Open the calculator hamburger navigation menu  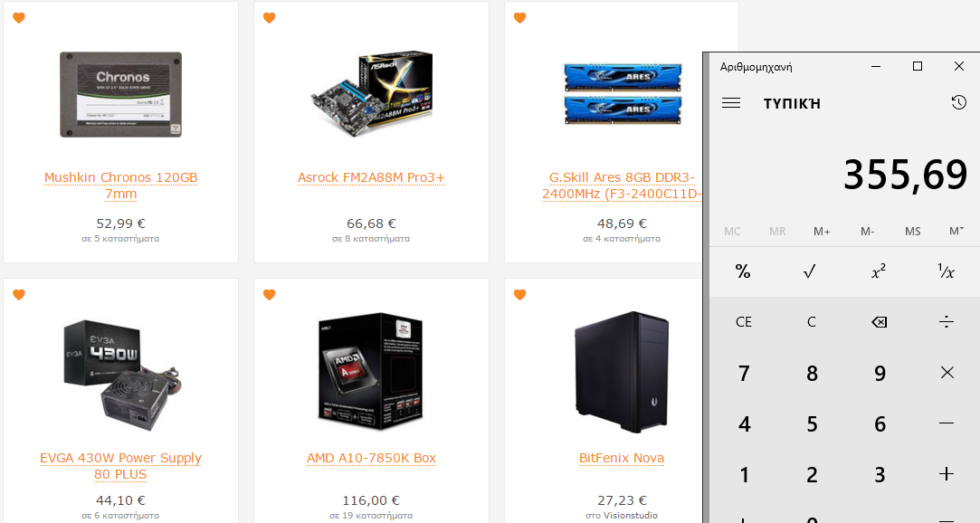click(730, 103)
